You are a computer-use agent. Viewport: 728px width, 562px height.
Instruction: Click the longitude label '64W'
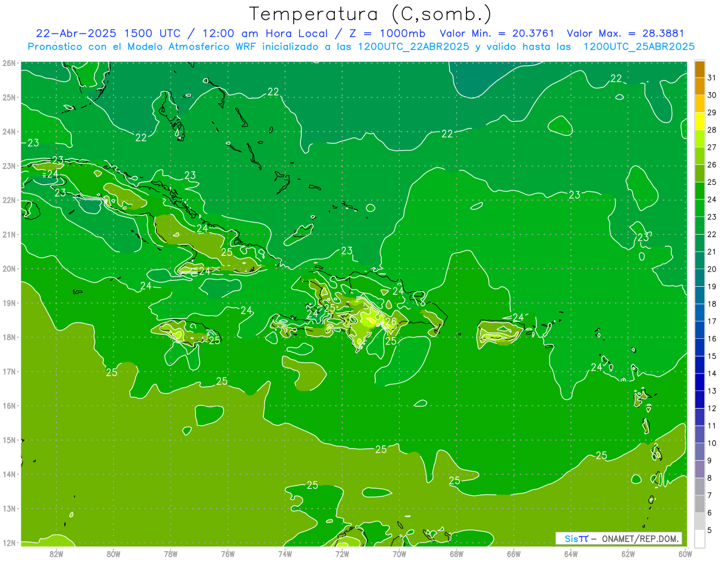point(571,554)
